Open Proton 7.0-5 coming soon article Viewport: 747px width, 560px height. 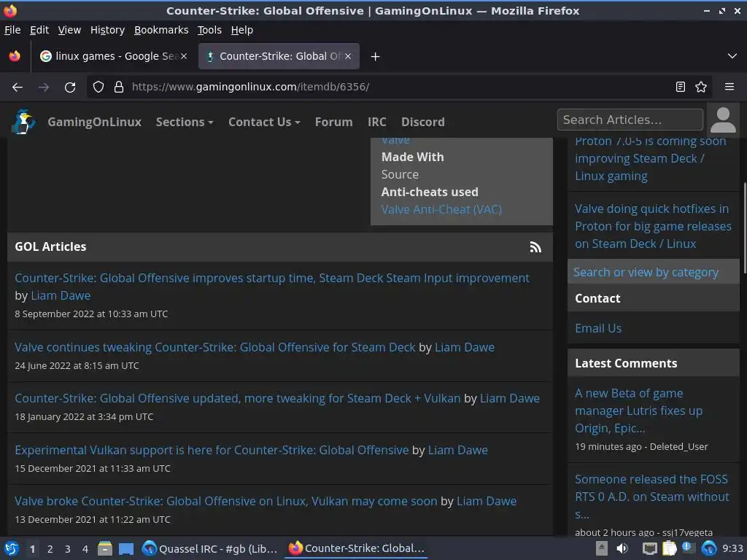coord(650,158)
